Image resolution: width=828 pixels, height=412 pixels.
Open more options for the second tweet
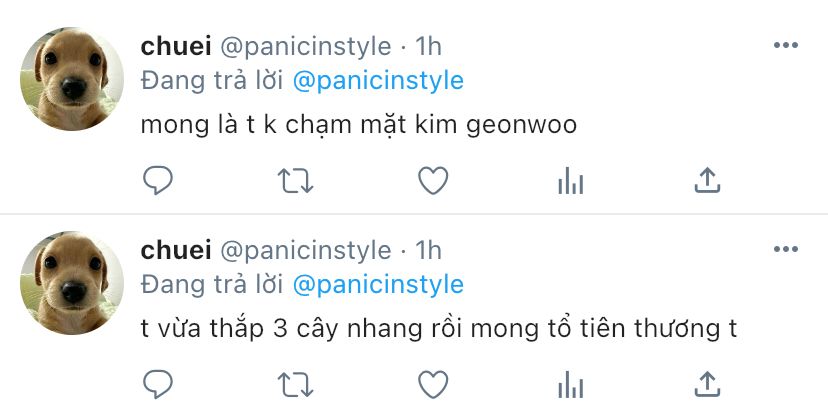point(786,249)
